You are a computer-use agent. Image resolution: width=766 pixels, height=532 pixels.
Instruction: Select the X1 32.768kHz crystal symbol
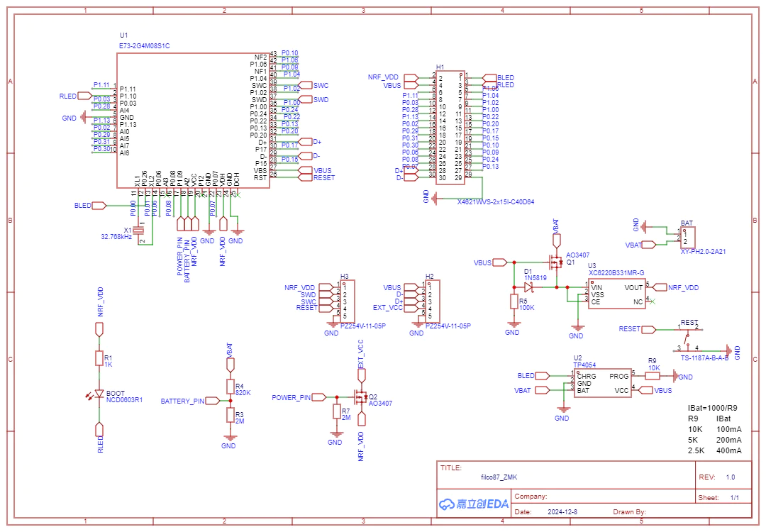142,231
